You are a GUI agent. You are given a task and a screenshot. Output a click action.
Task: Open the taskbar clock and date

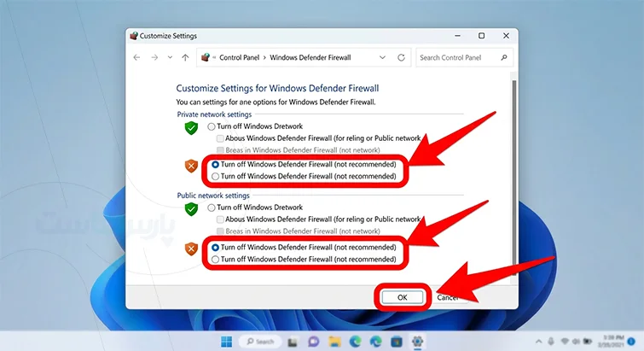point(611,341)
